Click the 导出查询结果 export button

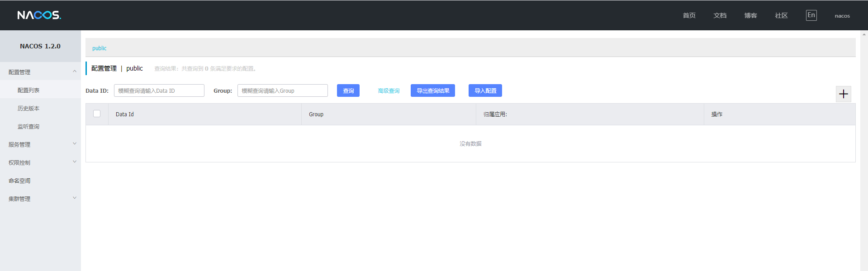click(x=433, y=90)
